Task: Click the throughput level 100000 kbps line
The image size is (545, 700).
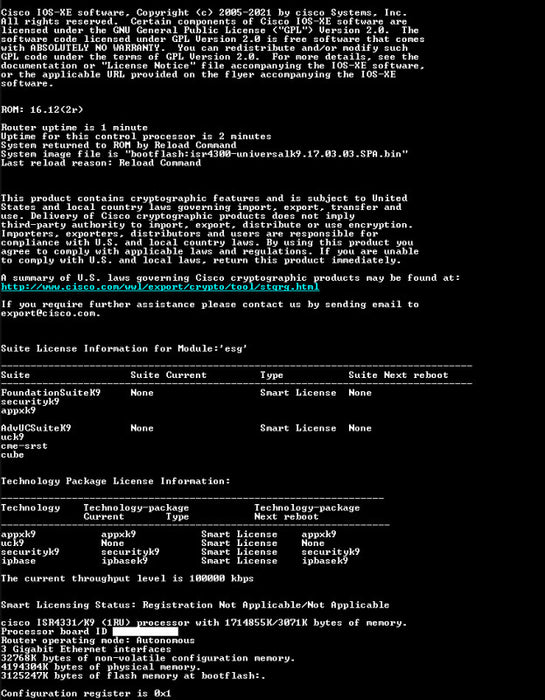Action: 127,579
